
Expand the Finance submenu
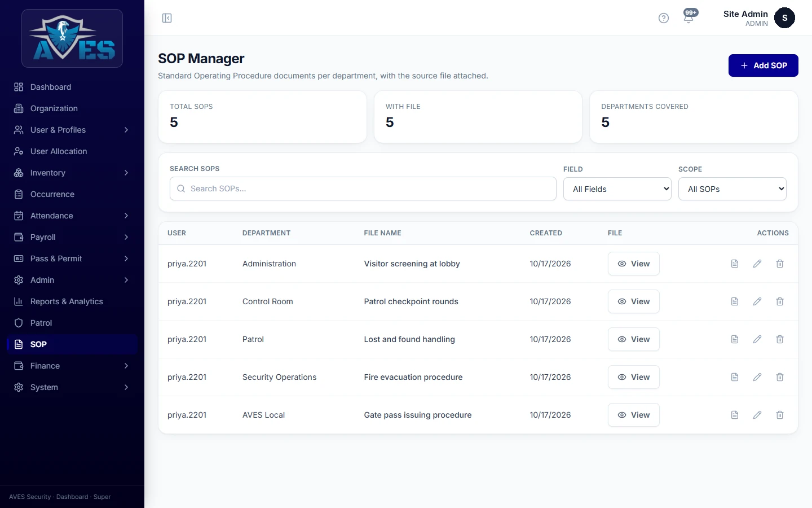(x=72, y=366)
